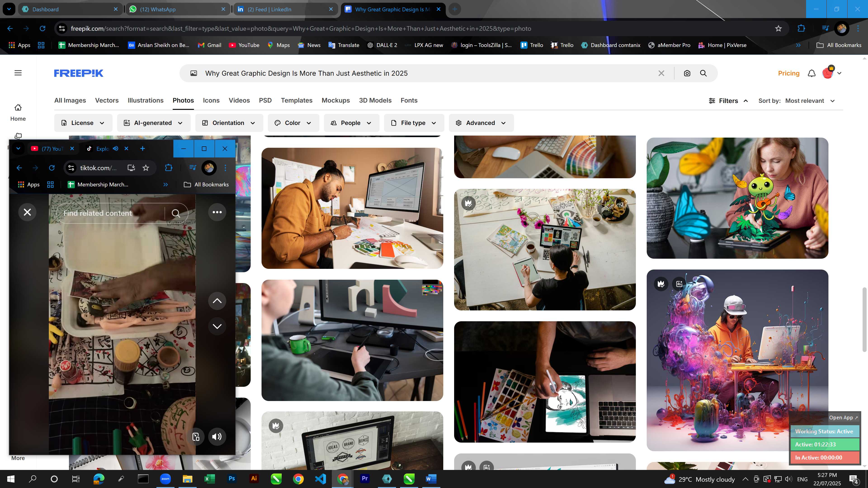This screenshot has width=868, height=488.
Task: Open Illustrator from the taskbar
Action: tap(254, 479)
